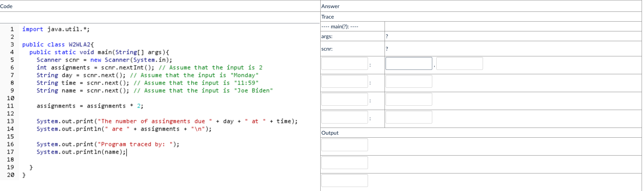Select the second trace row variable name field
Screen dimensions: 644x191
(344, 81)
